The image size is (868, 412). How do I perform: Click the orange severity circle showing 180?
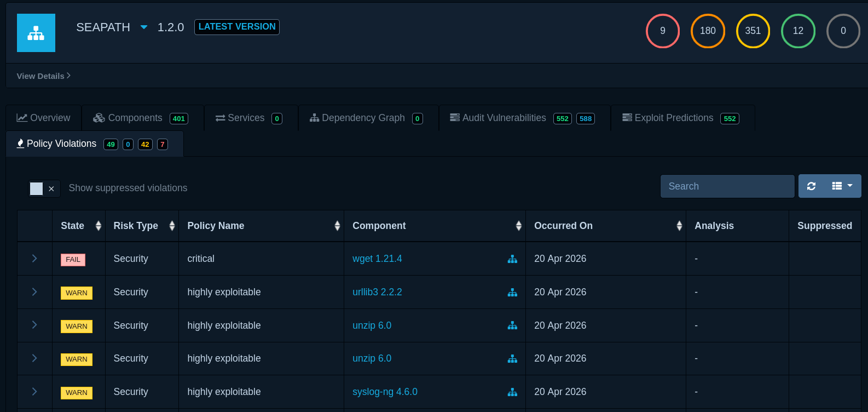(x=708, y=31)
